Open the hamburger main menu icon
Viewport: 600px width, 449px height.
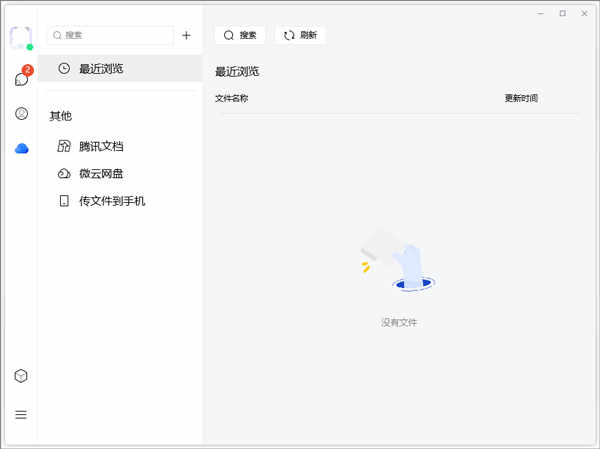click(21, 415)
